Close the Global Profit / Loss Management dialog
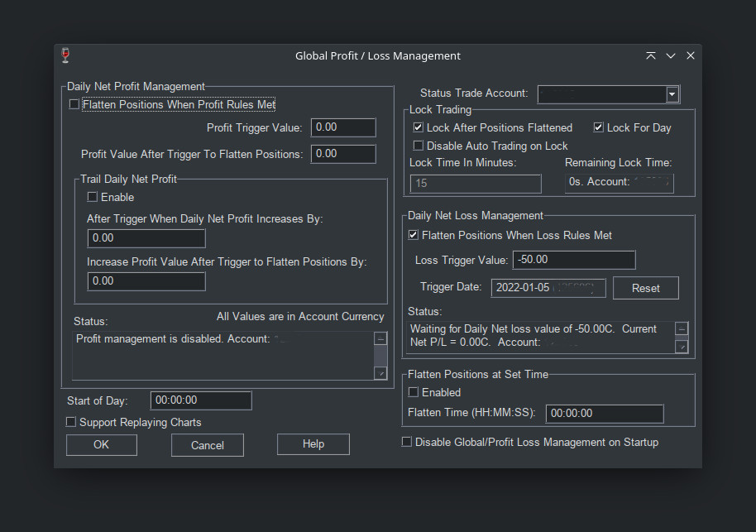Image resolution: width=756 pixels, height=532 pixels. 691,55
